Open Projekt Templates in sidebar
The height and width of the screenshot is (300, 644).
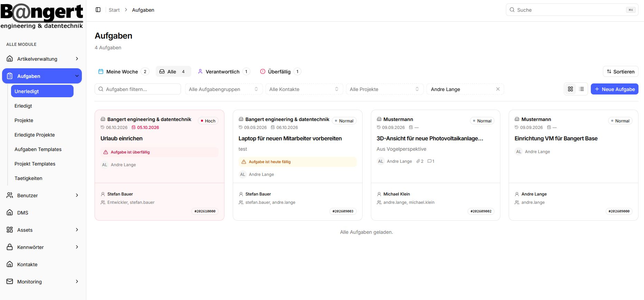(x=35, y=164)
